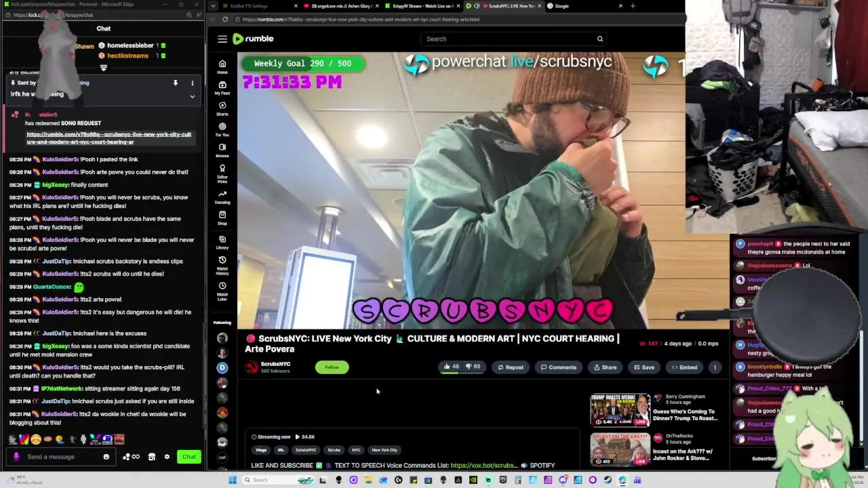
Task: Open pinned message three-dot menu
Action: (x=192, y=83)
